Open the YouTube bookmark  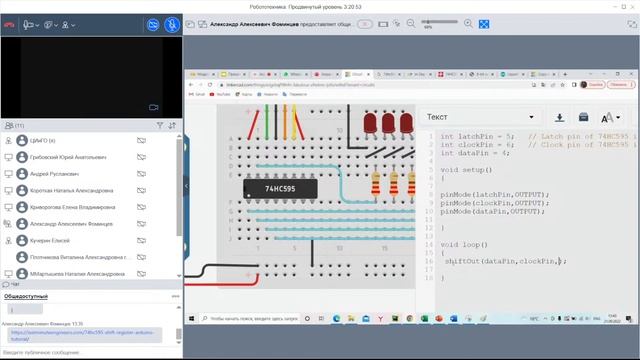coord(220,94)
